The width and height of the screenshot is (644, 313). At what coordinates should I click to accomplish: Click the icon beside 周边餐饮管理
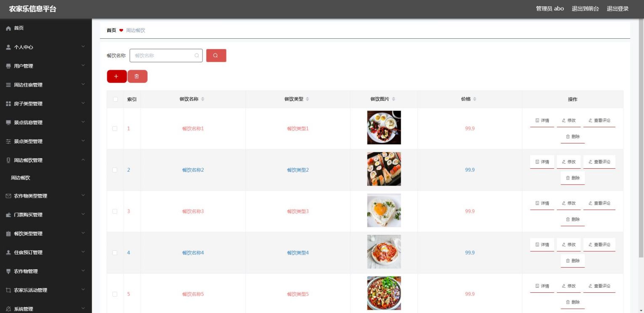(8, 160)
